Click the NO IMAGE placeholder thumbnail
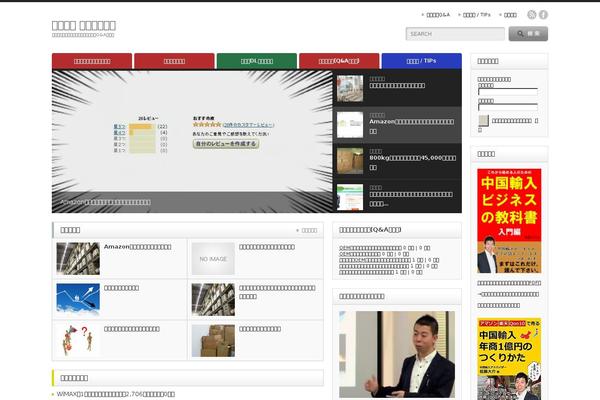The height and width of the screenshot is (400, 600). point(213,259)
